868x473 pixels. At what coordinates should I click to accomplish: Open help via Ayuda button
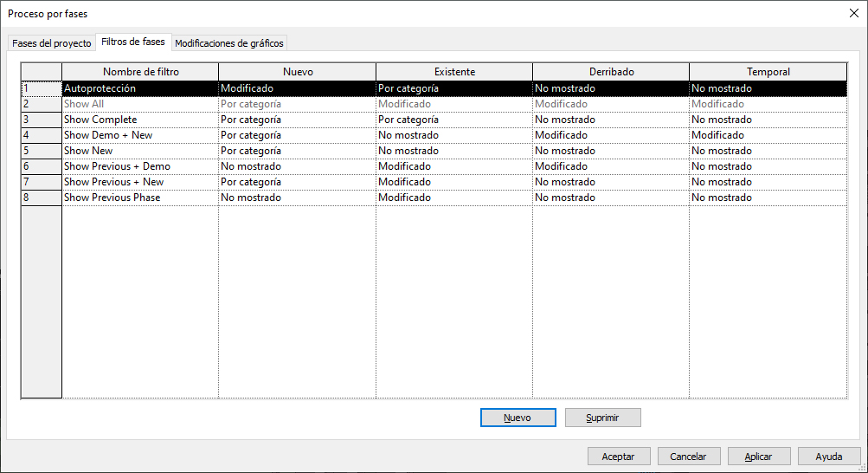click(x=828, y=457)
